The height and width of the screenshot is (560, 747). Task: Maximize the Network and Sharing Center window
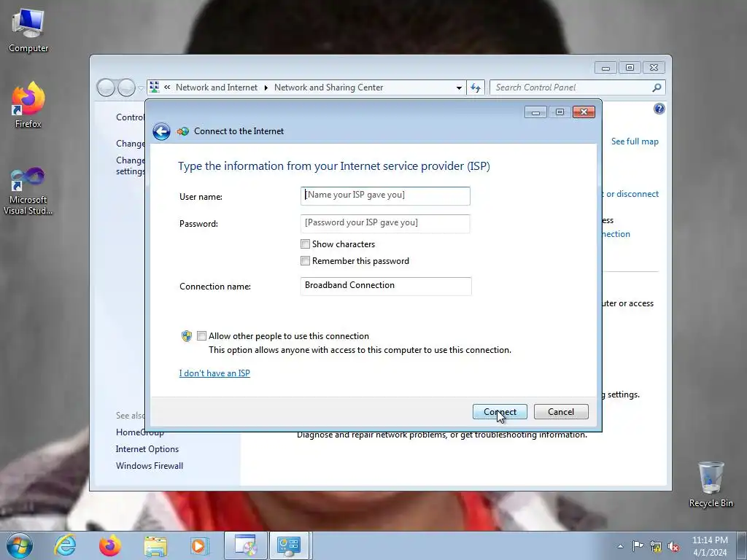tap(630, 68)
